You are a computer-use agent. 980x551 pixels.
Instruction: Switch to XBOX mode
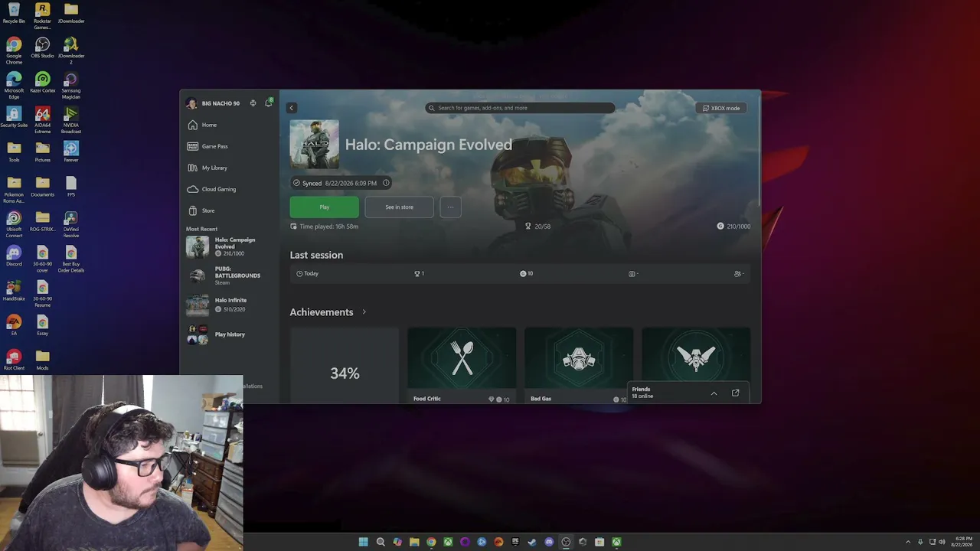721,108
